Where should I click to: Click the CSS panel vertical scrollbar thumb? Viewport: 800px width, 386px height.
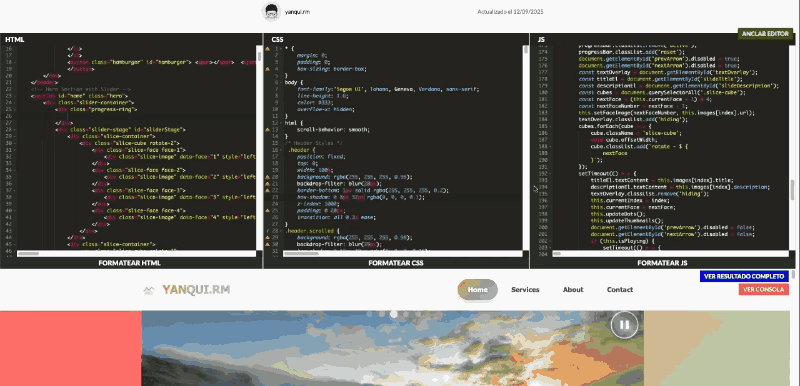526,49
